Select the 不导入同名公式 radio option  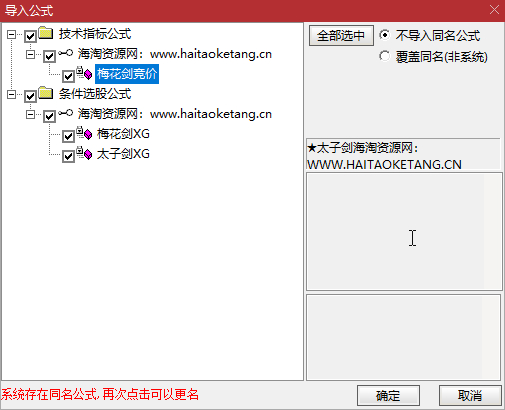(385, 35)
